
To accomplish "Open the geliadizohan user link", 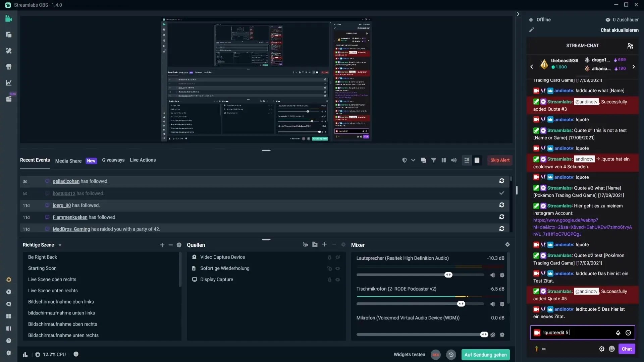I will [x=66, y=181].
